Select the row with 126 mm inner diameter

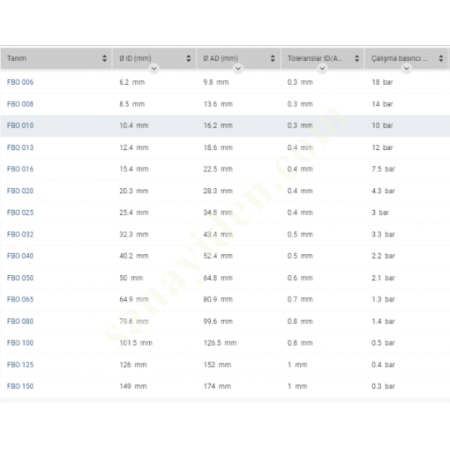pos(225,365)
